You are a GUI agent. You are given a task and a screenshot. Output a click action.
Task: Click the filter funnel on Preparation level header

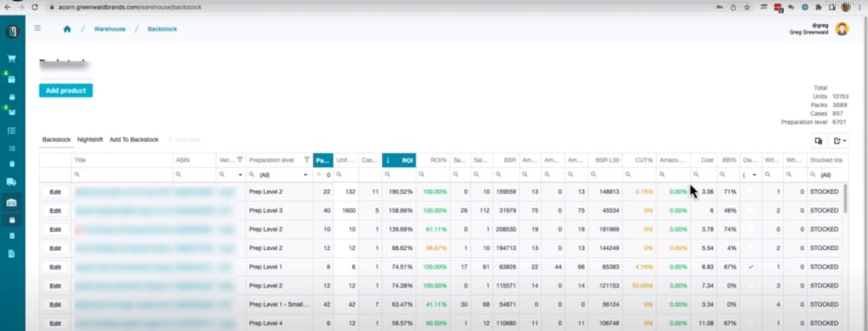[x=306, y=160]
